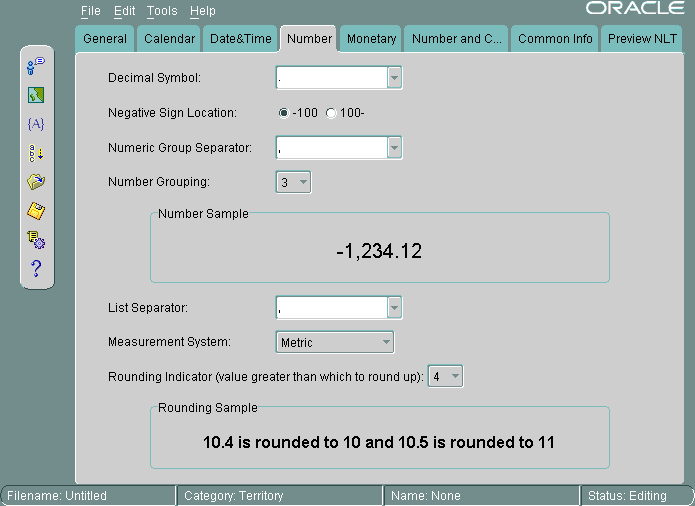Click the person with speech bubble icon
The image size is (695, 506).
click(36, 66)
